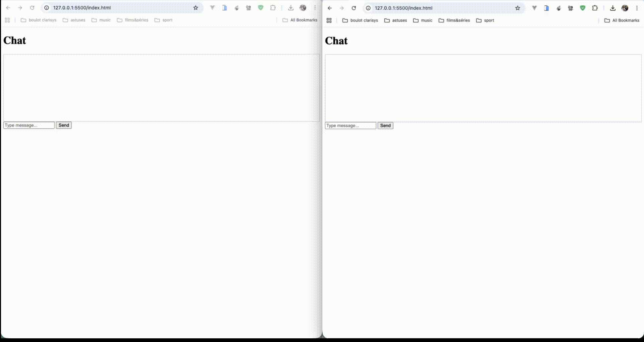Open the profile avatar in the right window
The width and height of the screenshot is (644, 342).
(x=625, y=8)
